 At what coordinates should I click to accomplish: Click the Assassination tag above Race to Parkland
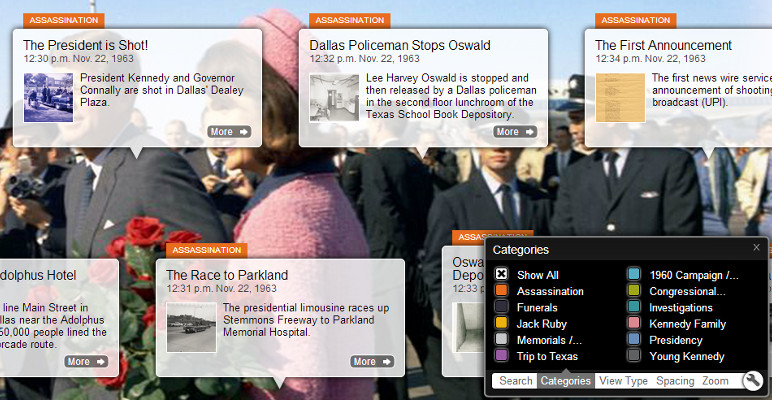click(206, 250)
